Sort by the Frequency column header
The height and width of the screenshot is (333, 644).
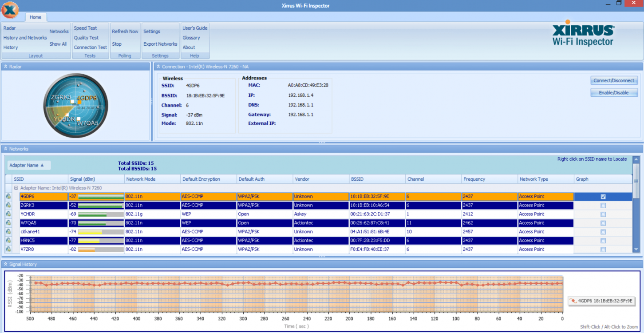click(490, 179)
